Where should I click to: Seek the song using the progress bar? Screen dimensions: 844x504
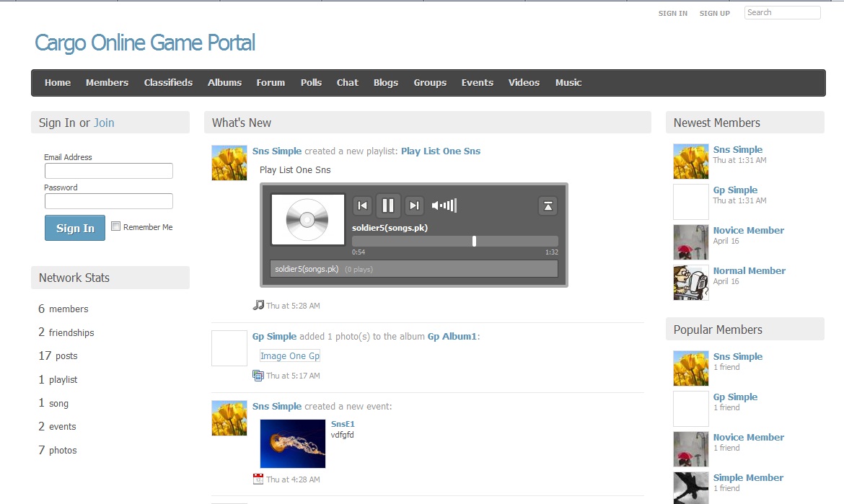tap(454, 241)
